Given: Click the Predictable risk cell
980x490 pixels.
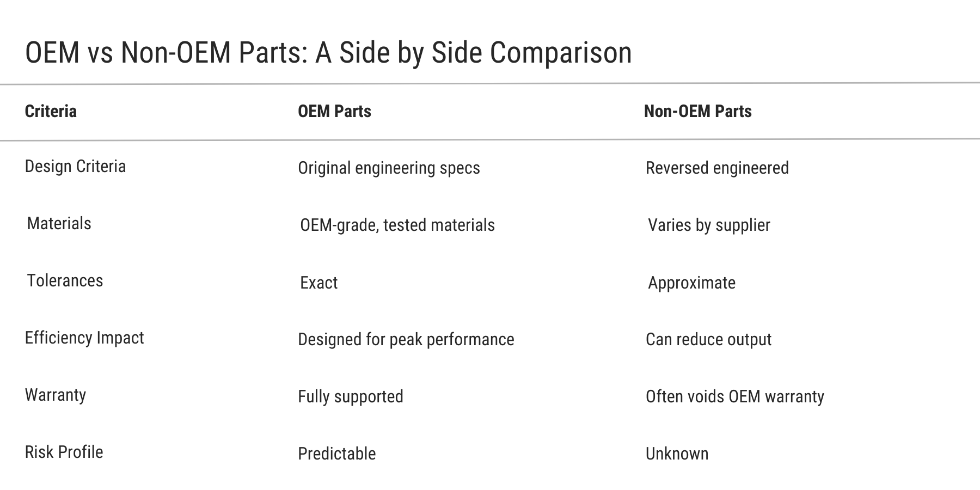Looking at the screenshot, I should tap(336, 454).
